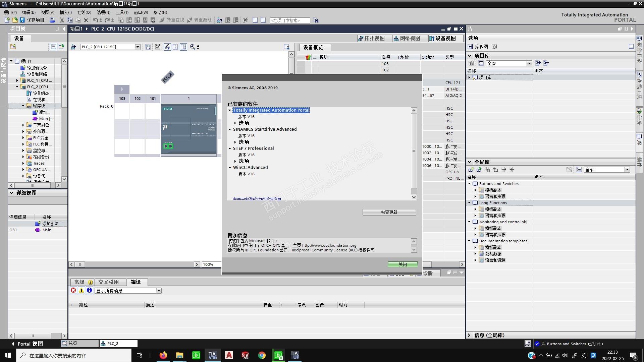
Task: Open the TIA V16 taskbar icon
Action: coord(213,355)
